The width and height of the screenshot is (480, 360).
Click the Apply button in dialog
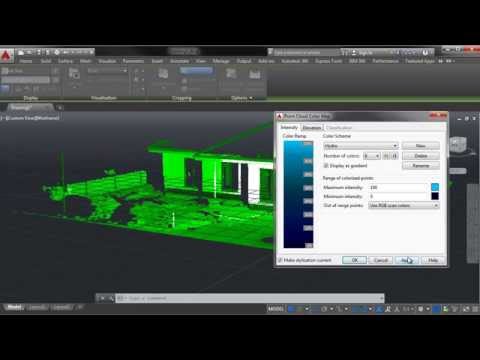tap(407, 260)
